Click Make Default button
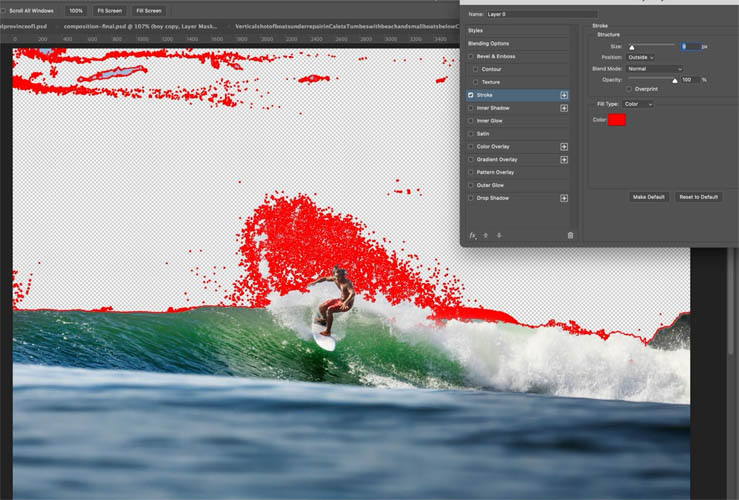Image resolution: width=739 pixels, height=500 pixels. [649, 197]
